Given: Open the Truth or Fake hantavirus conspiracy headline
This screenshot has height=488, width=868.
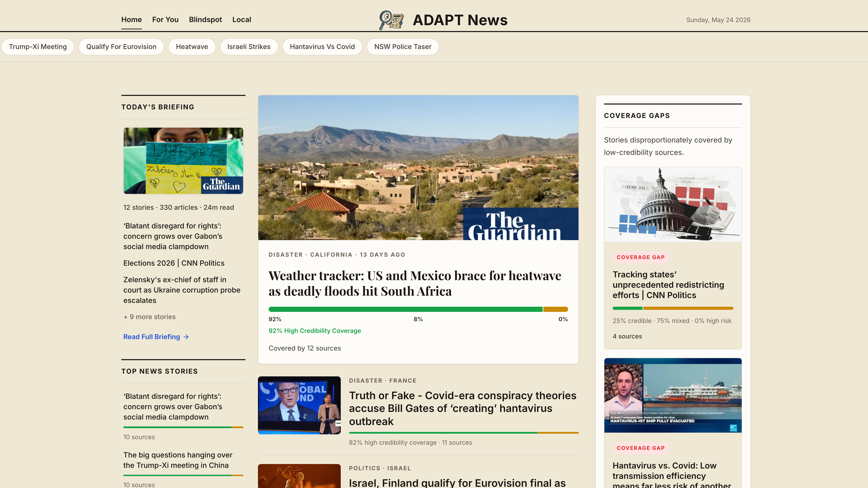Looking at the screenshot, I should [463, 408].
